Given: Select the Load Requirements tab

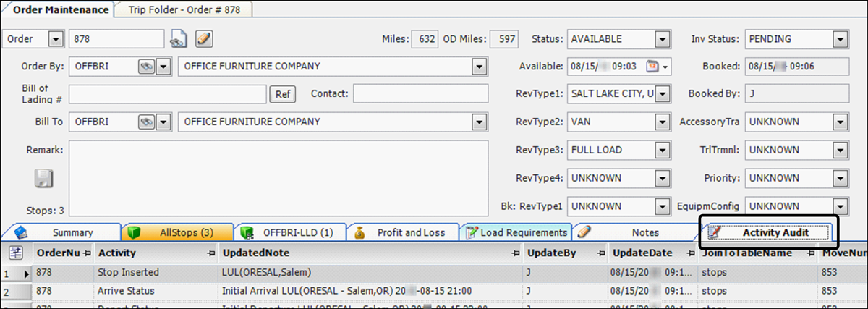Looking at the screenshot, I should tap(516, 232).
